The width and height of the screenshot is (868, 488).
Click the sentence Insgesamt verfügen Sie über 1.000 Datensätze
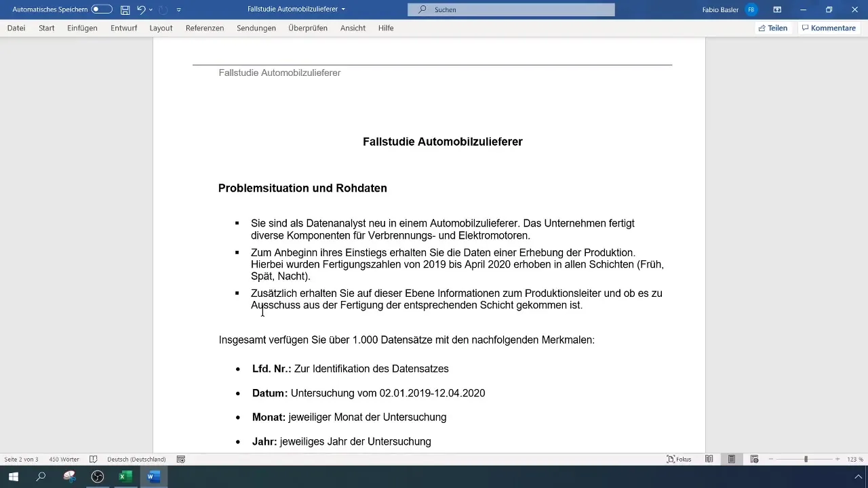coord(407,340)
